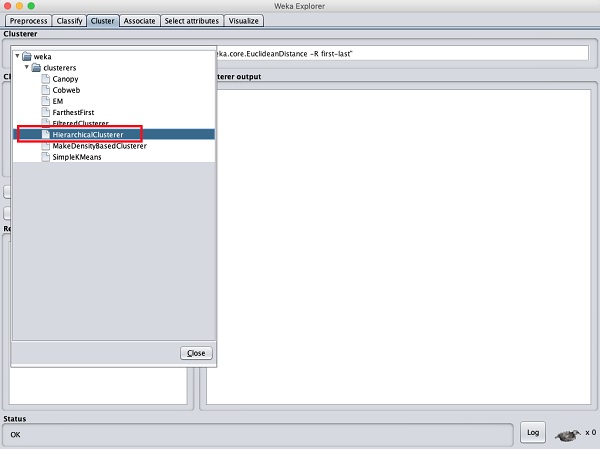Click the MakeDensityBasedClusterer file icon
This screenshot has height=449, width=600.
tap(46, 146)
